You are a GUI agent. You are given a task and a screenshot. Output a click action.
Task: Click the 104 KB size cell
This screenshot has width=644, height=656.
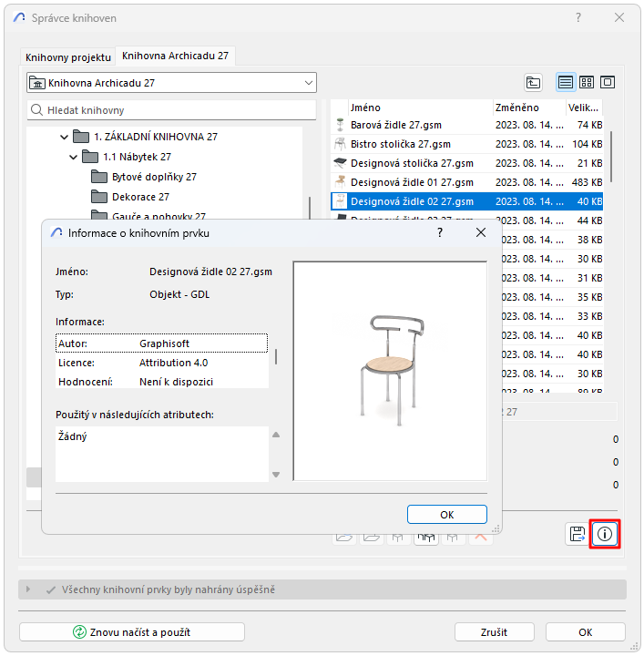[x=588, y=144]
